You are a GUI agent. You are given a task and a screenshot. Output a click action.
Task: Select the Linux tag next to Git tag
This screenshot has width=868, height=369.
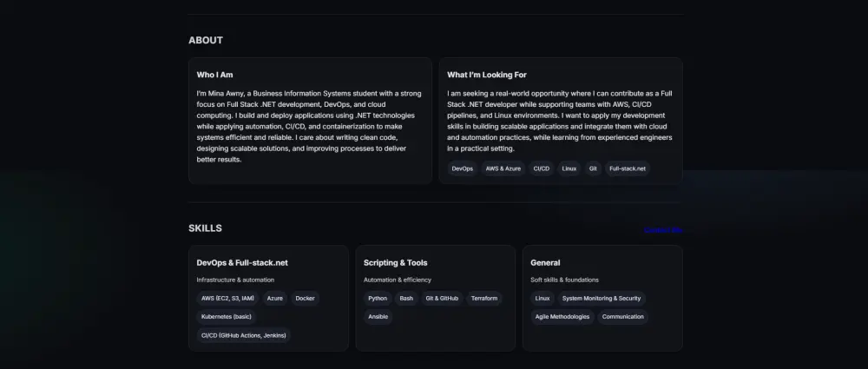point(569,168)
